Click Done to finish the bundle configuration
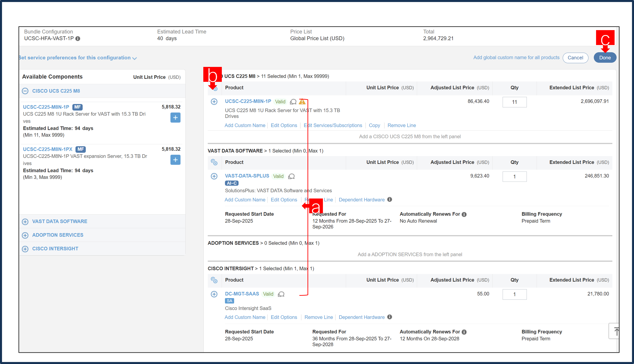The height and width of the screenshot is (364, 634). [x=605, y=57]
